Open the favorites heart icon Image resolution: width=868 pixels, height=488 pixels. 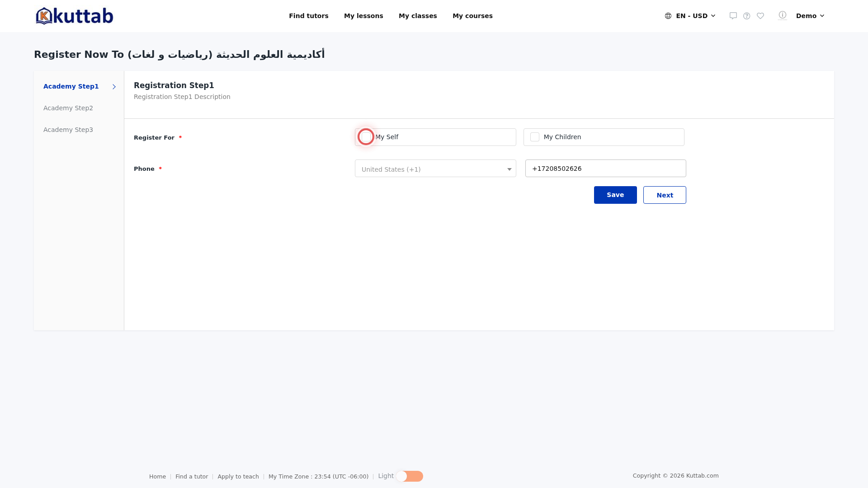pos(760,16)
